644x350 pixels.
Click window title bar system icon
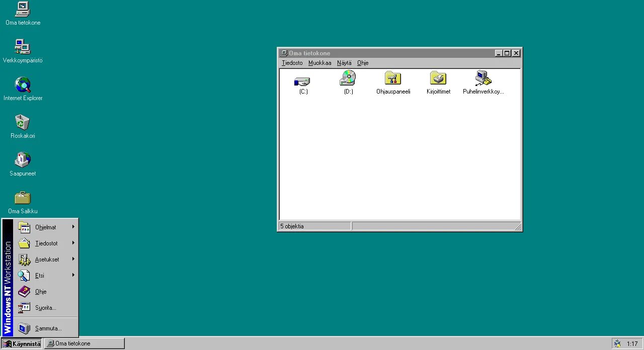(x=284, y=53)
